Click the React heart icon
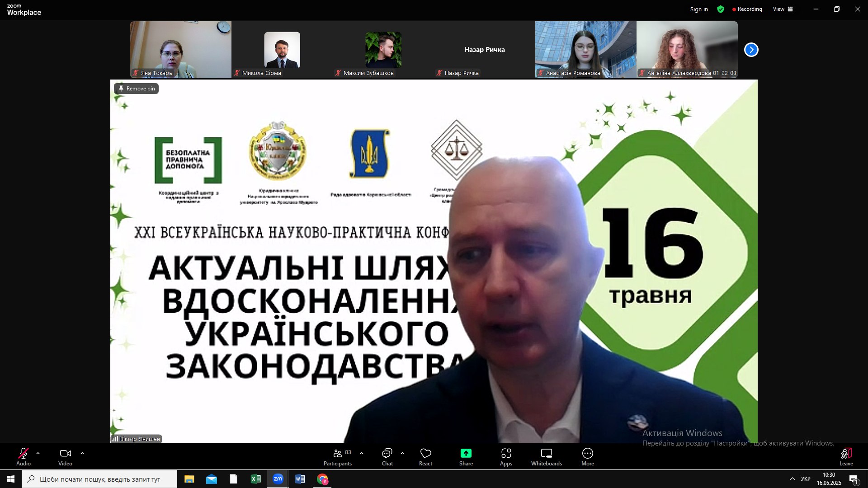Screen dimensions: 868x488 (x=425, y=454)
